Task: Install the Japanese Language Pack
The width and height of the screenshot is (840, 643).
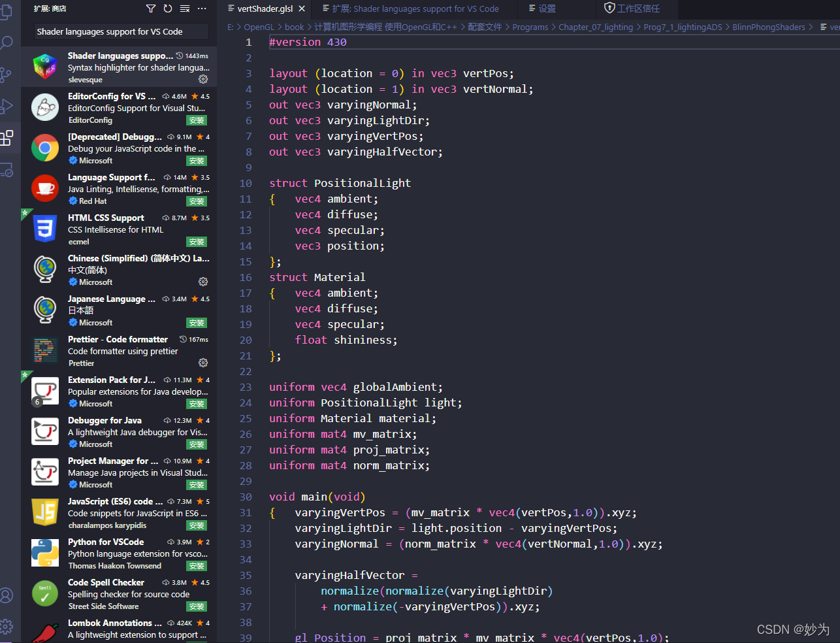Action: point(197,323)
